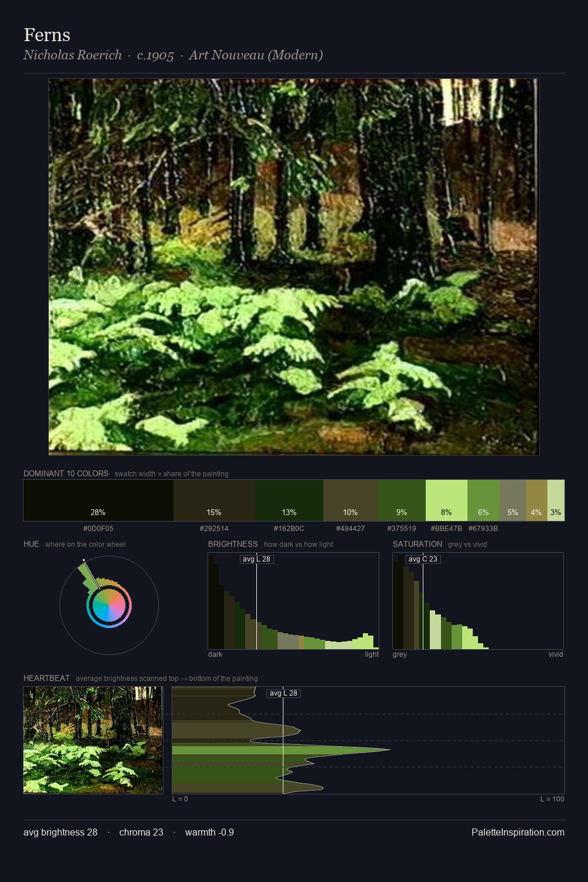Click the Ferns title
This screenshot has width=588, height=882.
tap(47, 35)
